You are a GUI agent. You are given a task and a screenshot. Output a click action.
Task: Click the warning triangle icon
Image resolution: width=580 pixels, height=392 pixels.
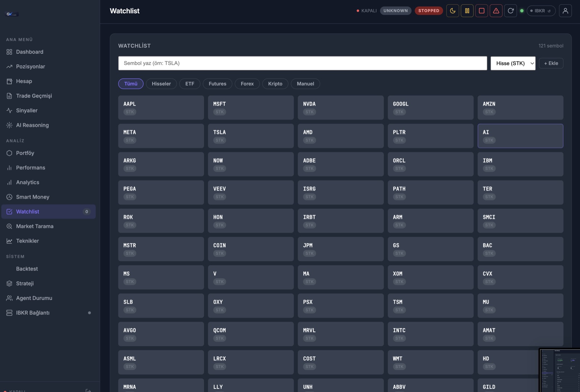point(496,11)
